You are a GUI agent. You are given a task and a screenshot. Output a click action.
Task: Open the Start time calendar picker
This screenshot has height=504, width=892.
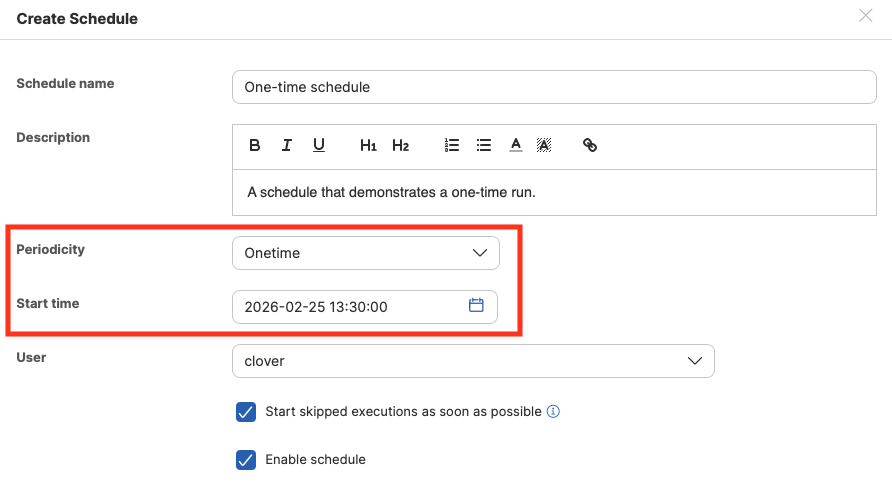click(x=476, y=306)
